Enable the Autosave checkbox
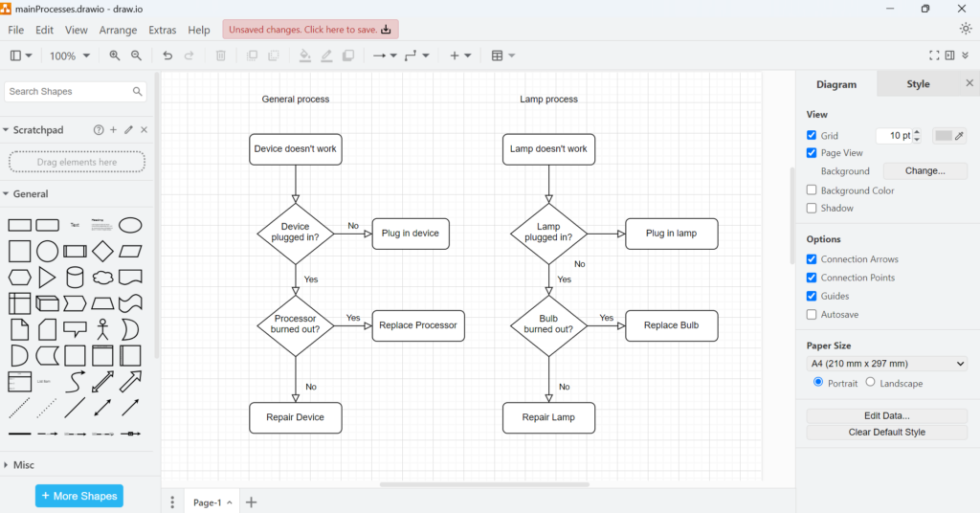Image resolution: width=980 pixels, height=513 pixels. (812, 314)
